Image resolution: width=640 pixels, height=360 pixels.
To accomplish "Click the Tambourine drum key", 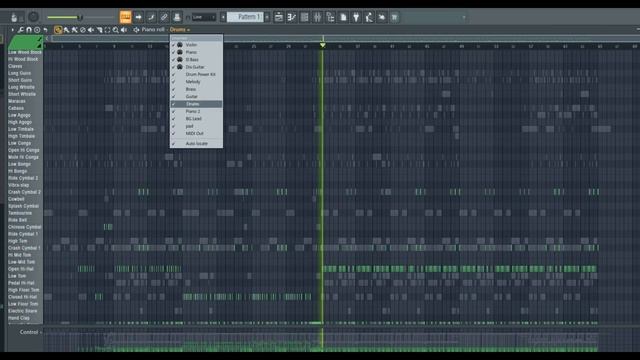I will click(24, 213).
